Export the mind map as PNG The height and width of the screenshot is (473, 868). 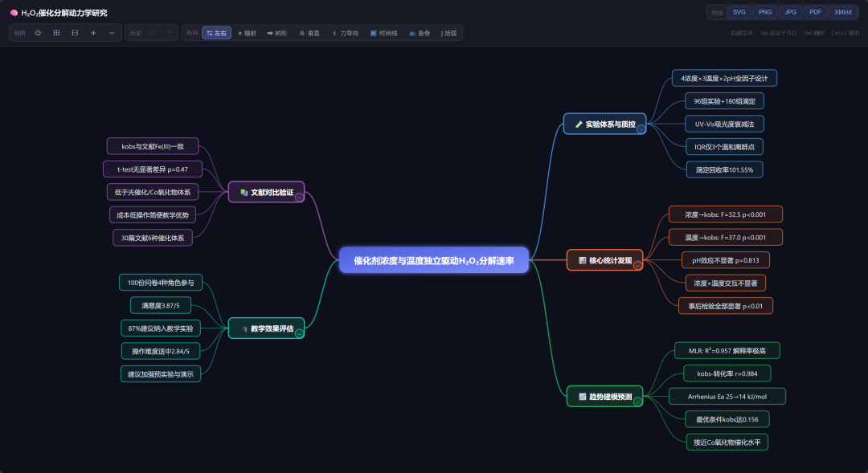pyautogui.click(x=765, y=12)
